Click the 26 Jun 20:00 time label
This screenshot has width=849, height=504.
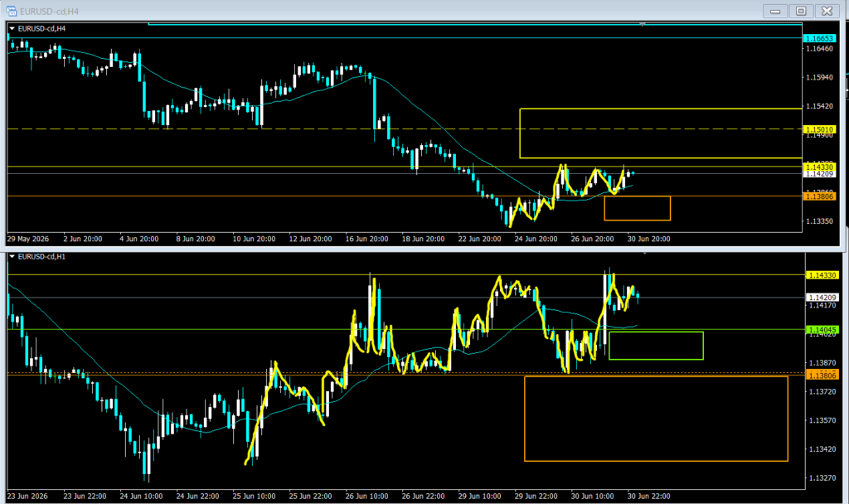point(592,239)
